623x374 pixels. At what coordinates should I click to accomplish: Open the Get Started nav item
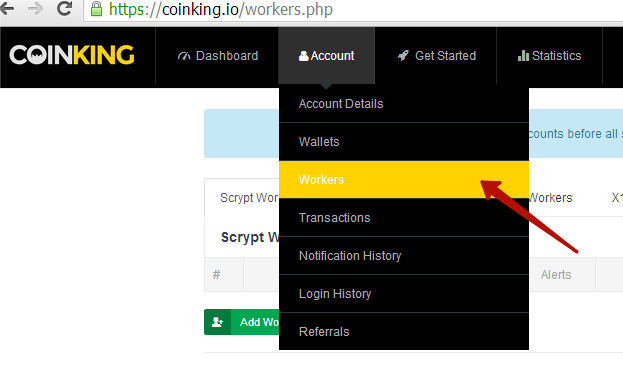tap(436, 56)
